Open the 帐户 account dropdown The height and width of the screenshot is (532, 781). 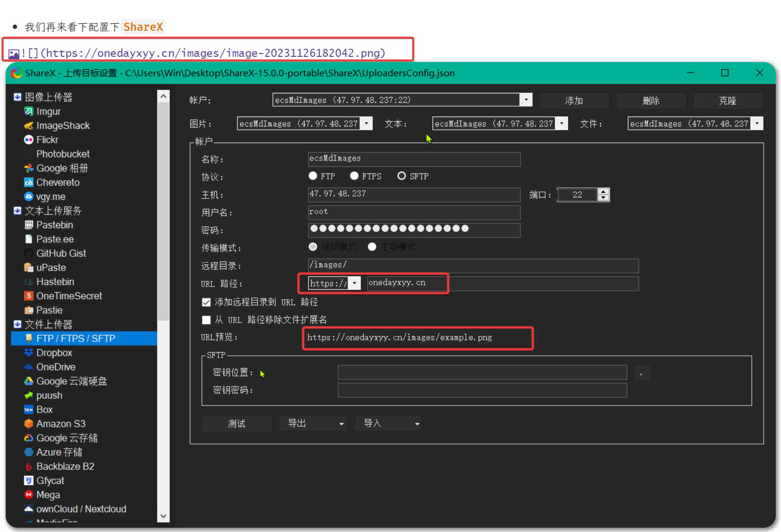[x=526, y=99]
